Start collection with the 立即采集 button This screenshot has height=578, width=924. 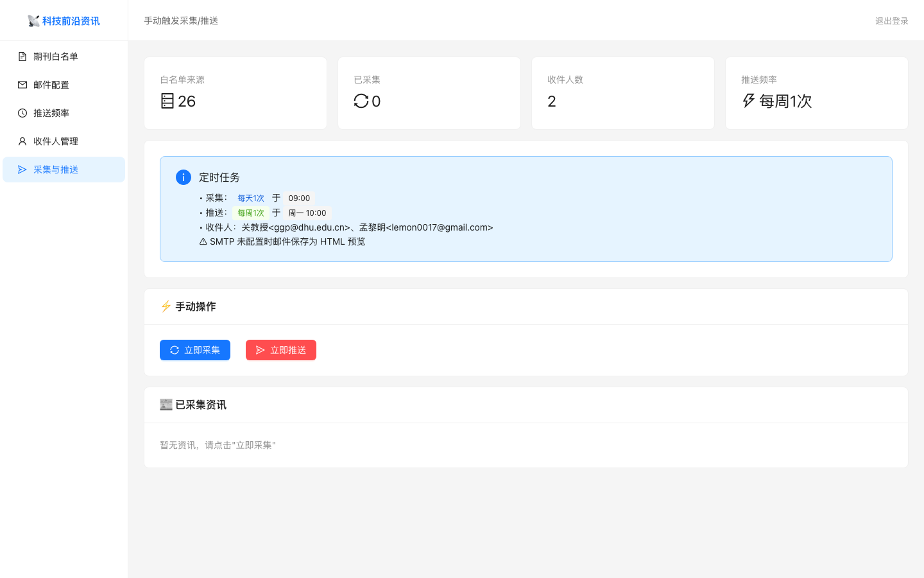(195, 350)
